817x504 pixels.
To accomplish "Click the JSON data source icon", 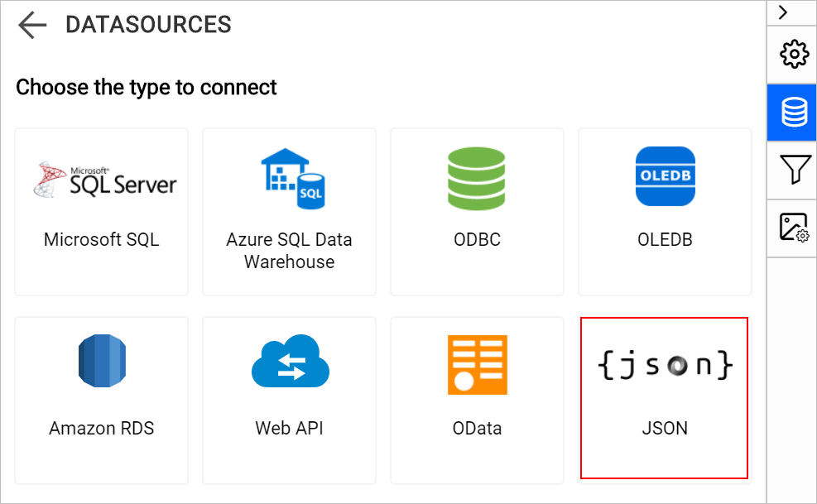I will click(663, 365).
